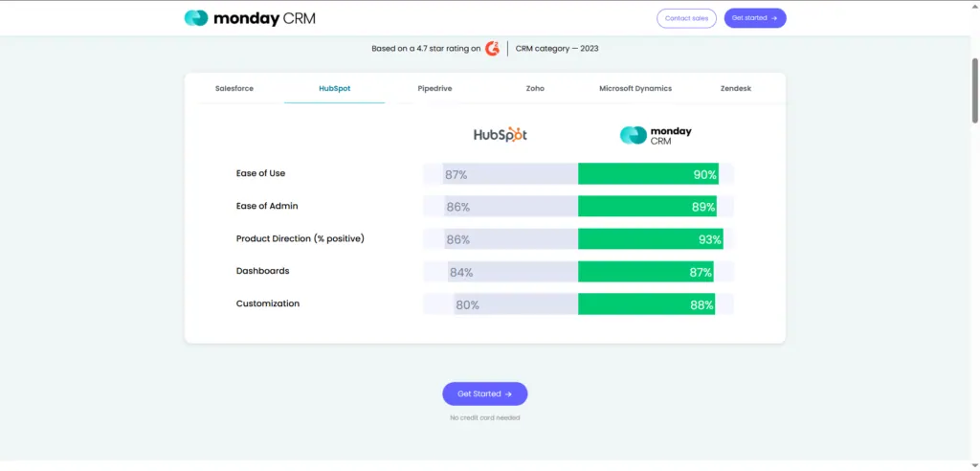980x471 pixels.
Task: Select the HubSpot comparison tab
Action: click(334, 88)
